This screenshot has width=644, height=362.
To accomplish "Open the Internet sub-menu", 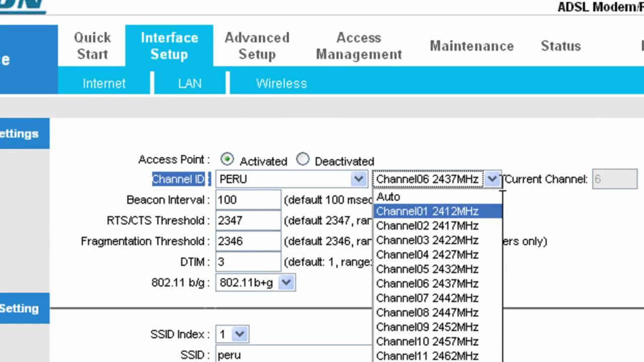I will [104, 83].
